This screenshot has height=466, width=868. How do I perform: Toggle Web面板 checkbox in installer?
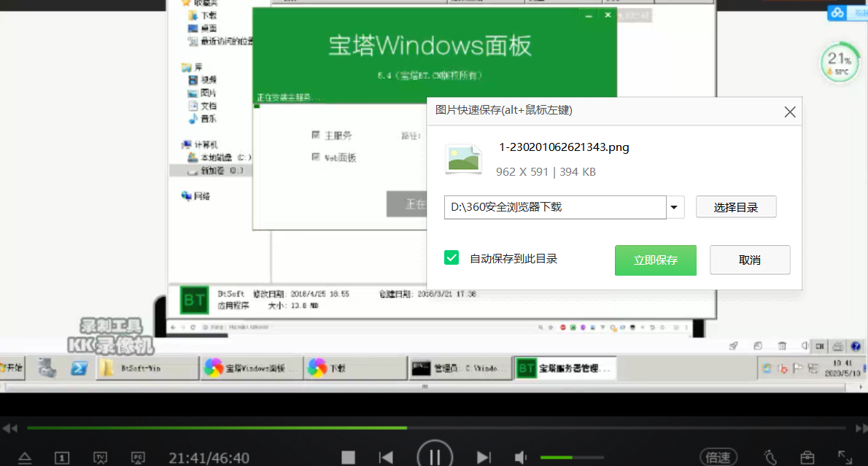[x=316, y=158]
